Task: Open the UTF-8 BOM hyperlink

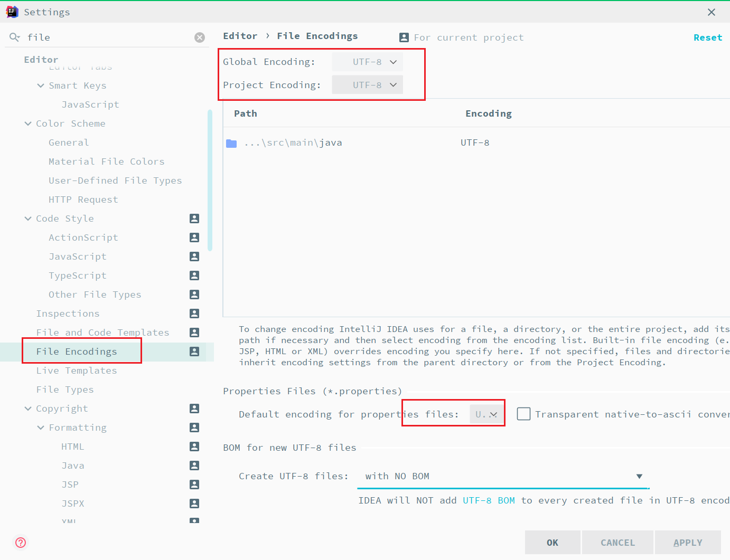Action: tap(489, 500)
